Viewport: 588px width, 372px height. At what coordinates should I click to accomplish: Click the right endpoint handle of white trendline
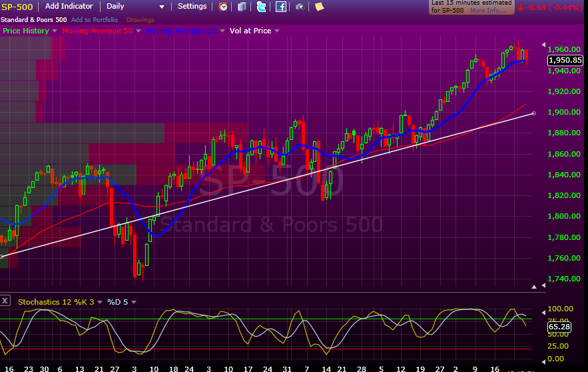point(534,113)
